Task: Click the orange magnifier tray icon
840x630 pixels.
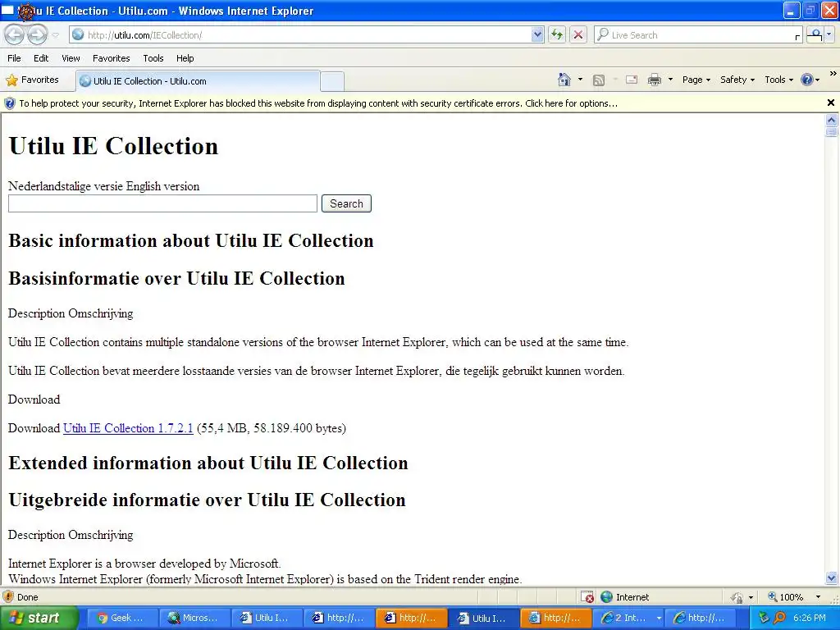Action: [780, 619]
